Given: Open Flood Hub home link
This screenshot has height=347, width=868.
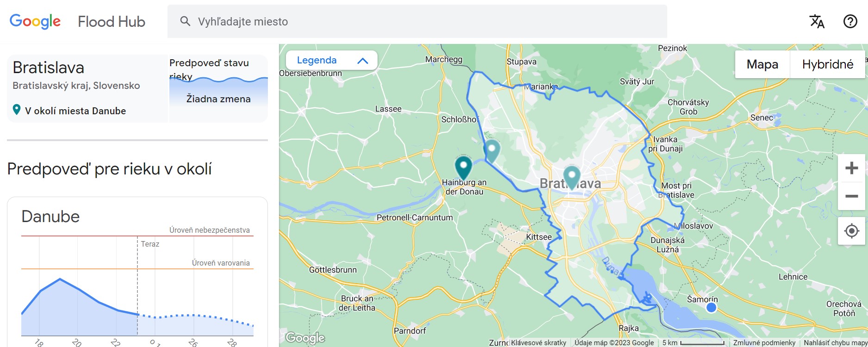Looking at the screenshot, I should coord(112,21).
